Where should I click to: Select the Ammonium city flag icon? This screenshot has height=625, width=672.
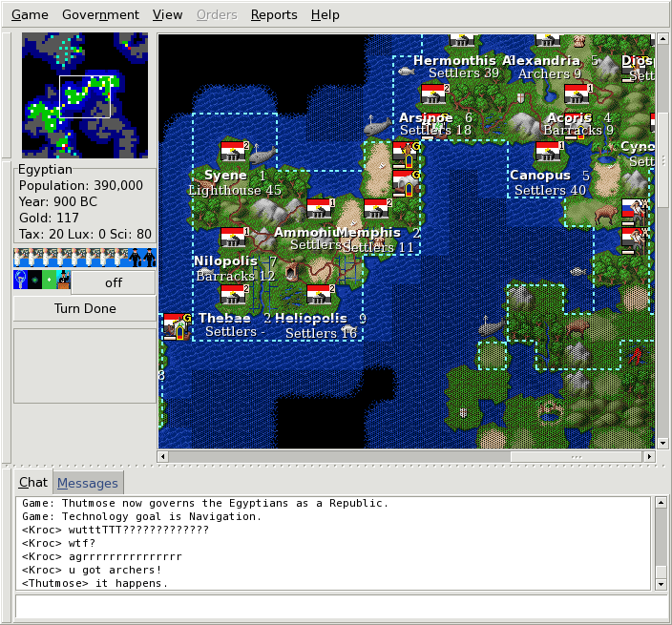[321, 208]
